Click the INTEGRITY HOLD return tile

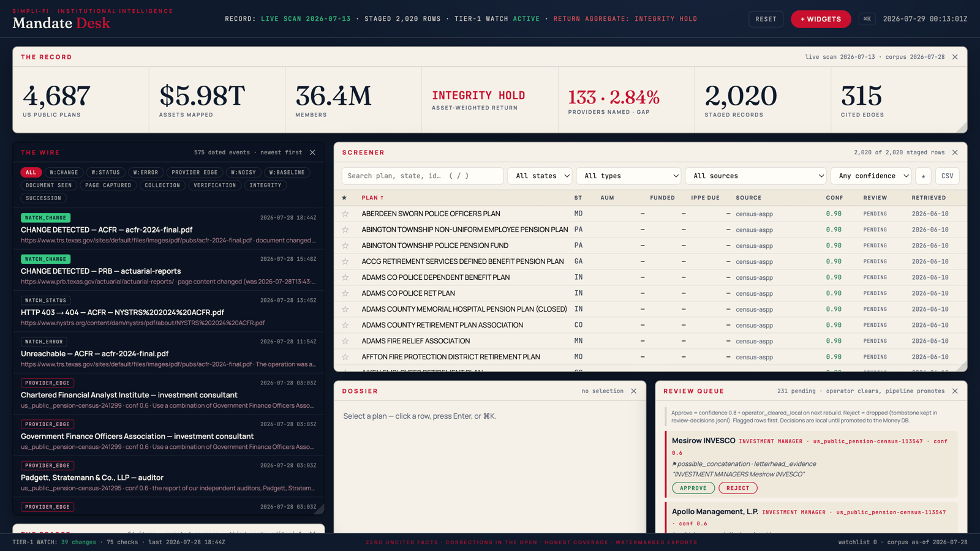[490, 99]
